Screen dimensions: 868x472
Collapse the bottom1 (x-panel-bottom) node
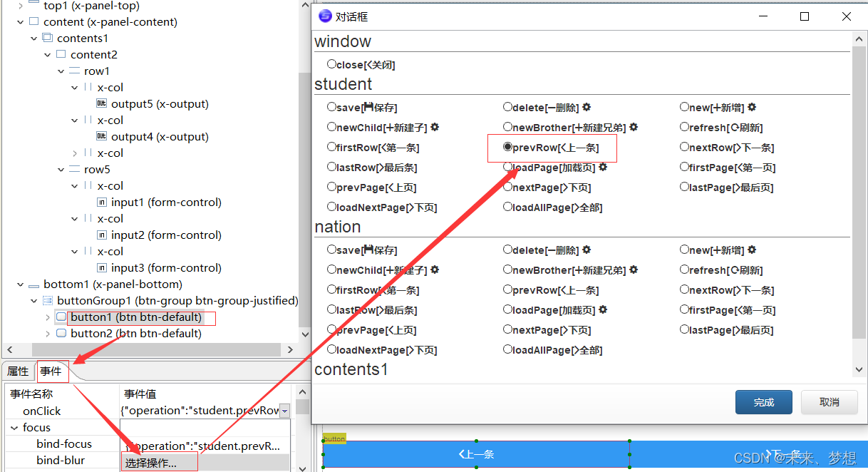point(20,284)
